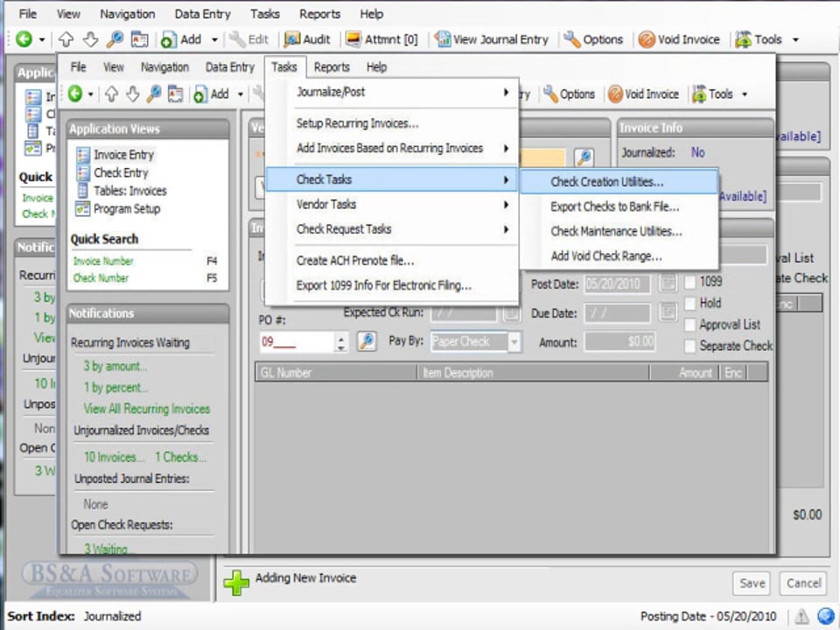This screenshot has height=630, width=840.
Task: Click Cancel button
Action: point(803,583)
